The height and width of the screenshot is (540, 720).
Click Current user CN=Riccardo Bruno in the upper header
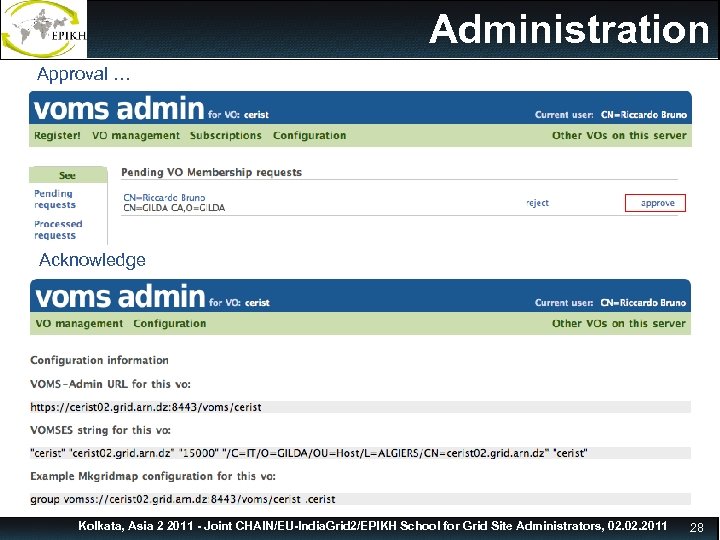611,115
